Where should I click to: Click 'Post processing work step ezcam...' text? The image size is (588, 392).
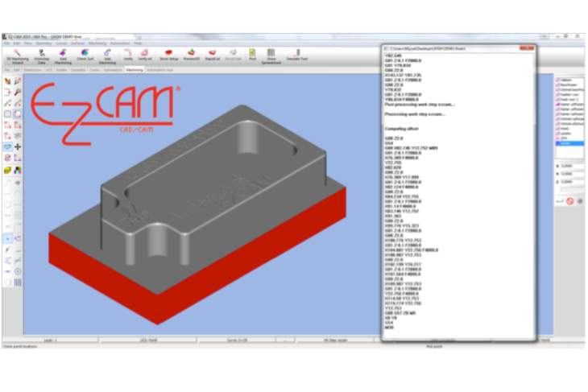pyautogui.click(x=420, y=105)
